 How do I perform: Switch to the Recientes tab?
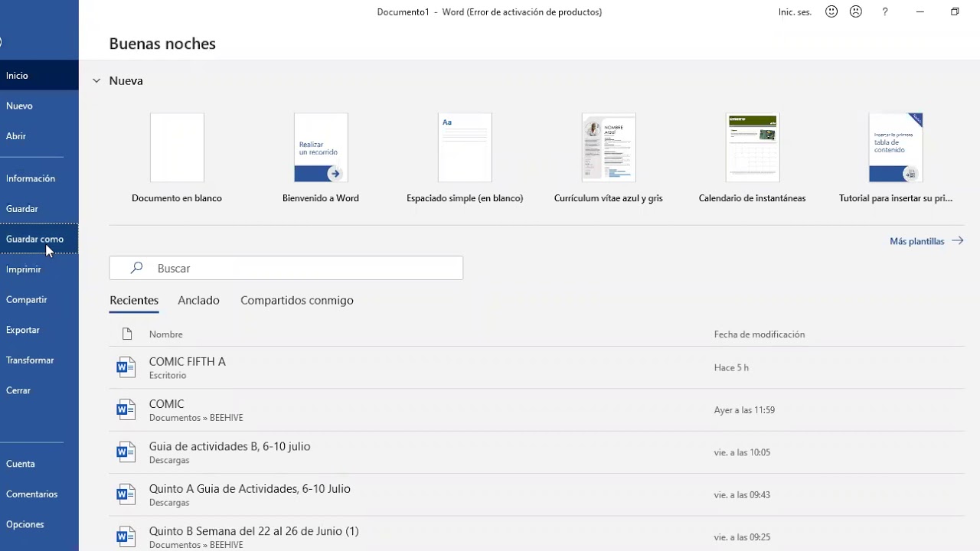[x=134, y=300]
